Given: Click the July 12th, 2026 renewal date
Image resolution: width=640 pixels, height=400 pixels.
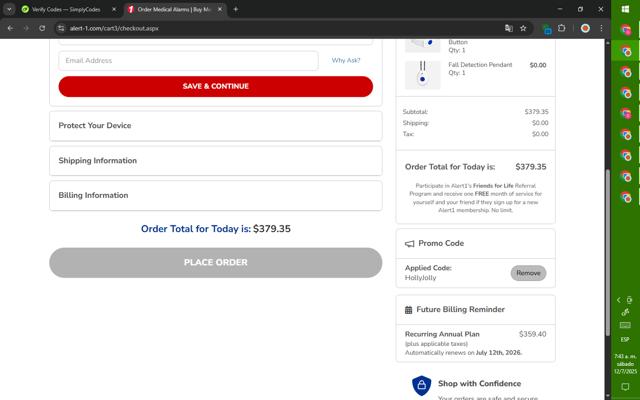Looking at the screenshot, I should (x=498, y=353).
